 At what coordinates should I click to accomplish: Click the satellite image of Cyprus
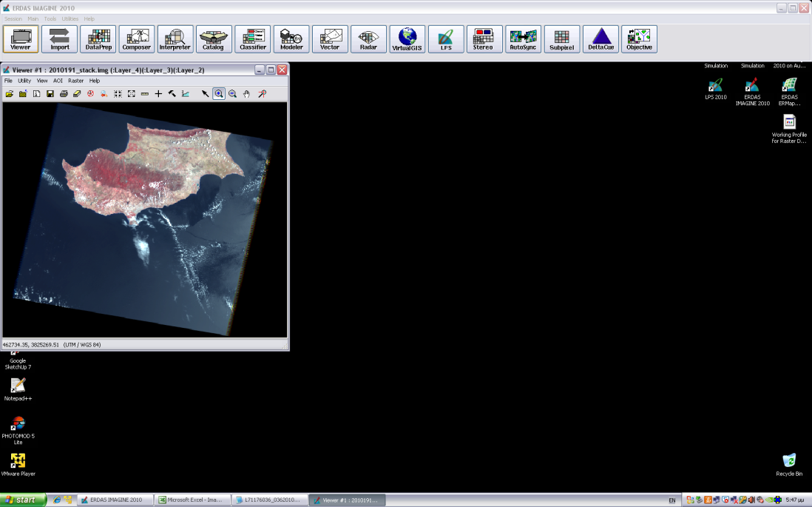pyautogui.click(x=145, y=220)
